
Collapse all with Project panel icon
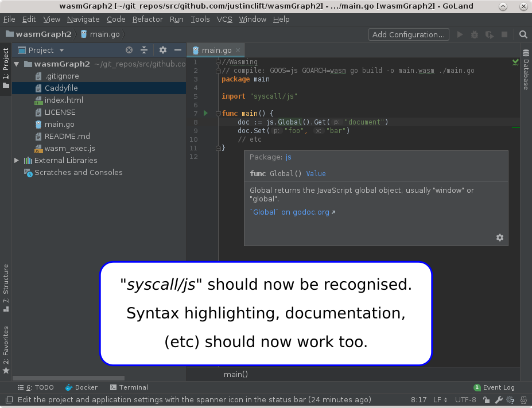(x=144, y=50)
